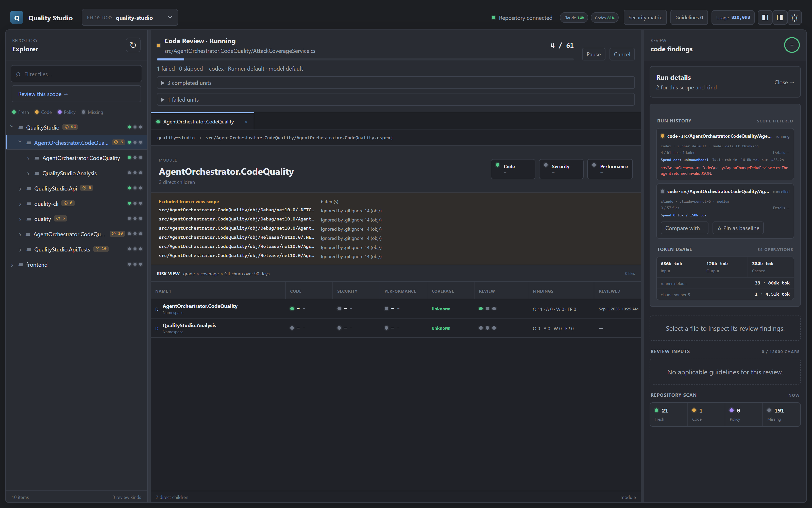Open the Security matrix view
The width and height of the screenshot is (812, 508).
tap(645, 18)
